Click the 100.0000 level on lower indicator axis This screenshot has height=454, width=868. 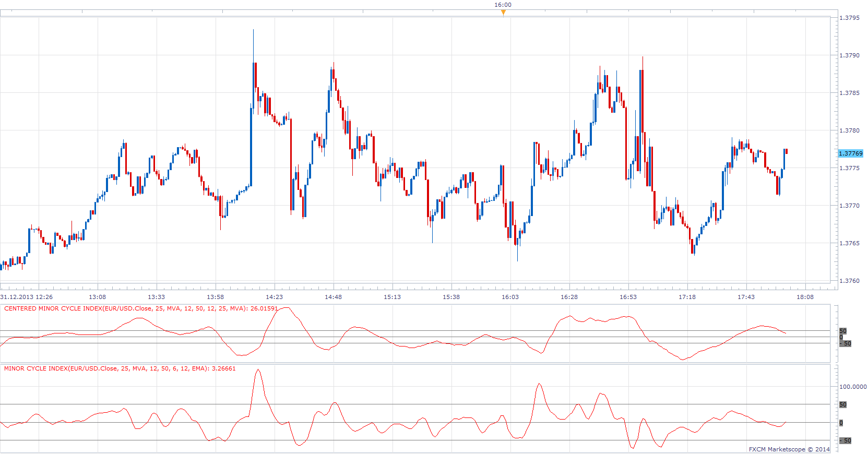853,387
